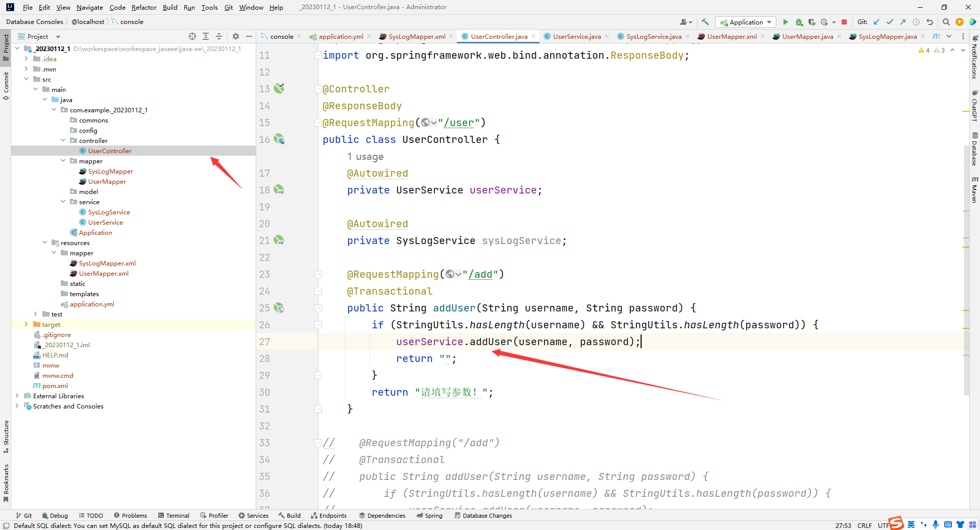The height and width of the screenshot is (530, 980).
Task: Open the /user mapping URL link
Action: pyautogui.click(x=459, y=123)
